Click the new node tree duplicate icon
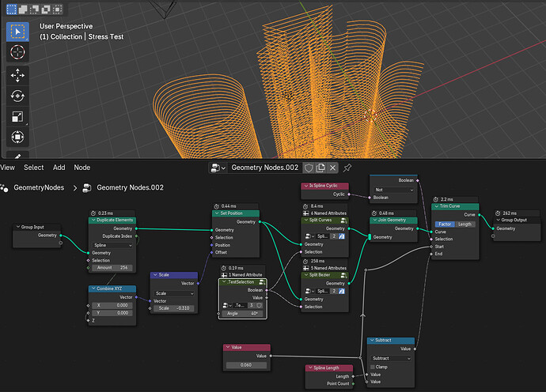This screenshot has width=546, height=392. click(320, 168)
